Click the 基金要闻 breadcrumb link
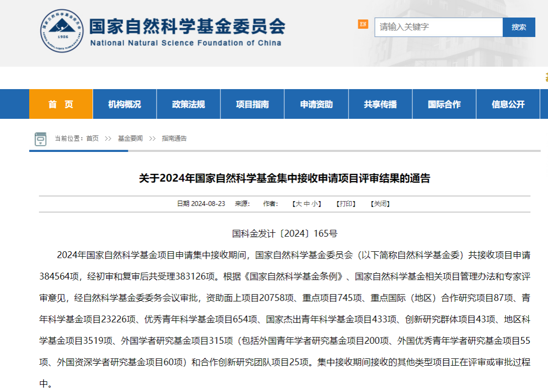The width and height of the screenshot is (548, 392). (130, 139)
